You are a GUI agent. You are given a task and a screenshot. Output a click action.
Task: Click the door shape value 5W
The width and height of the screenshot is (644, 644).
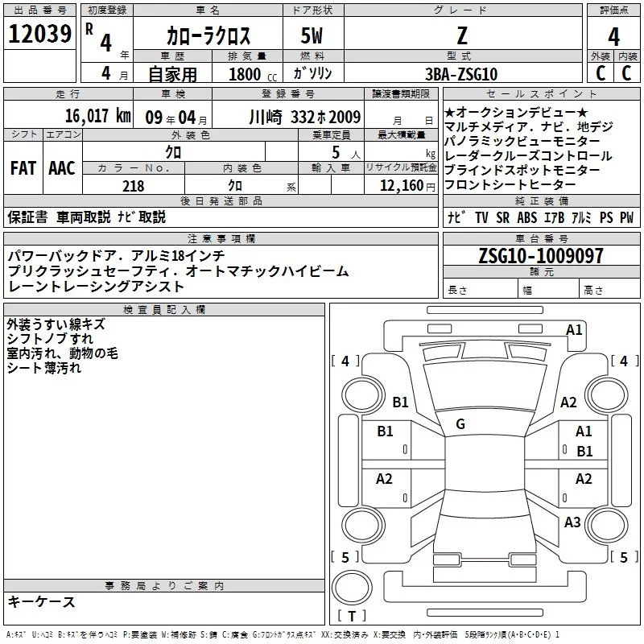(312, 35)
